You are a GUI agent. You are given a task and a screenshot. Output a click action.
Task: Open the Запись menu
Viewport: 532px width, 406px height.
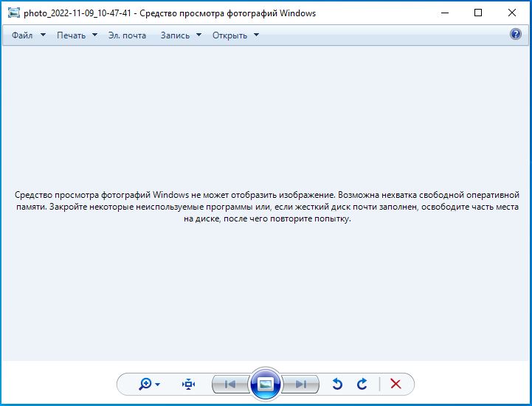coord(175,35)
